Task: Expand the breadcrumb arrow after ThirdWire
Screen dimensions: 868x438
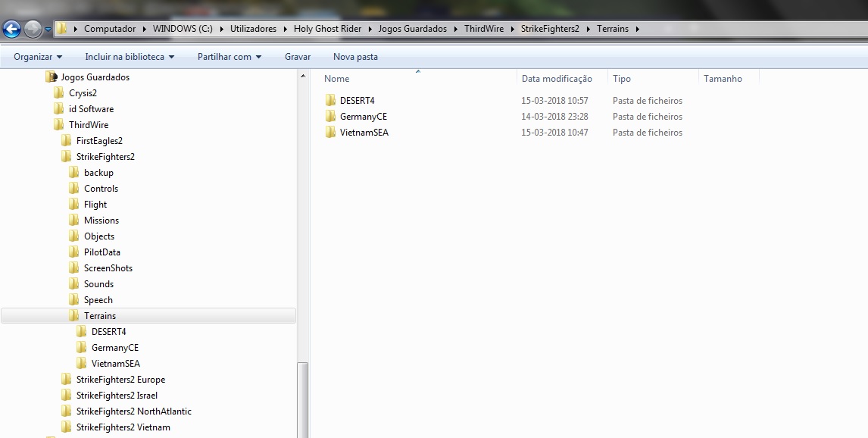Action: tap(513, 29)
